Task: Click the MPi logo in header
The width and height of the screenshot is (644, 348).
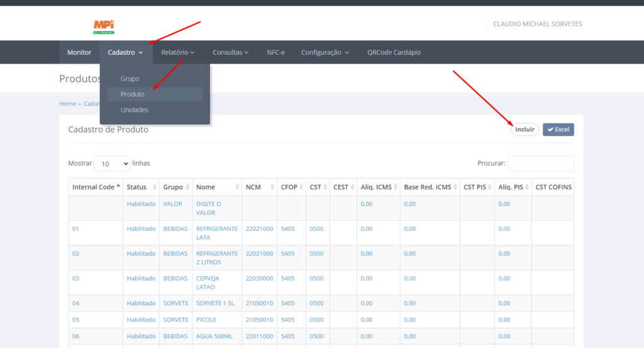Action: (x=104, y=26)
